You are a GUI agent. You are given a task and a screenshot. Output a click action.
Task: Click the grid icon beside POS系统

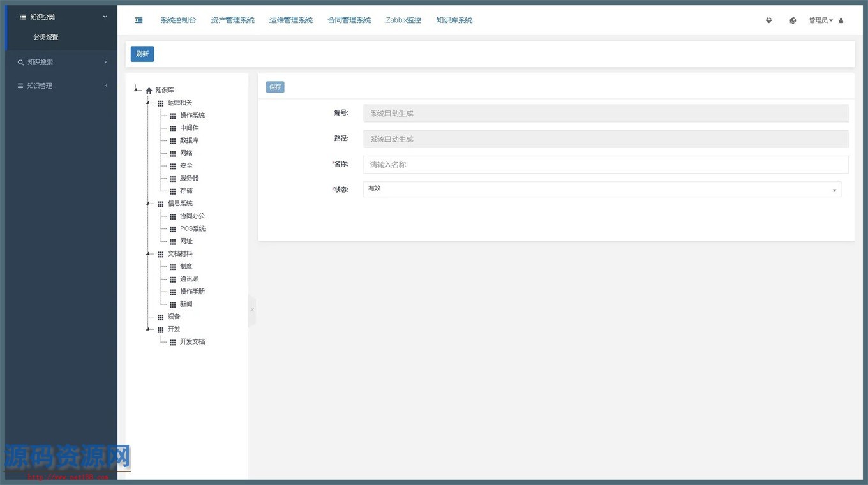(x=173, y=229)
